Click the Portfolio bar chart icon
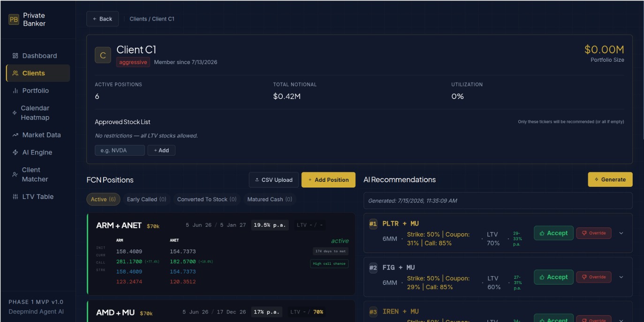Screen dimensions: 644x322 (x=15, y=90)
